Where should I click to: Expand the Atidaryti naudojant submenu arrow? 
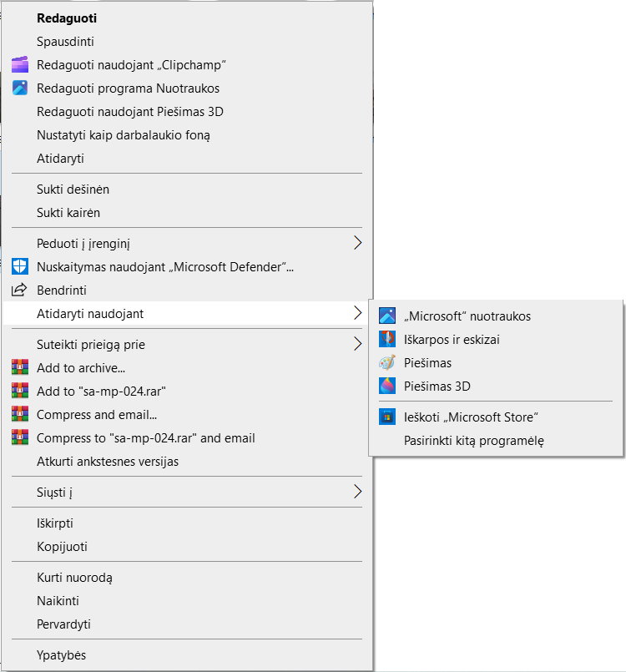[357, 314]
